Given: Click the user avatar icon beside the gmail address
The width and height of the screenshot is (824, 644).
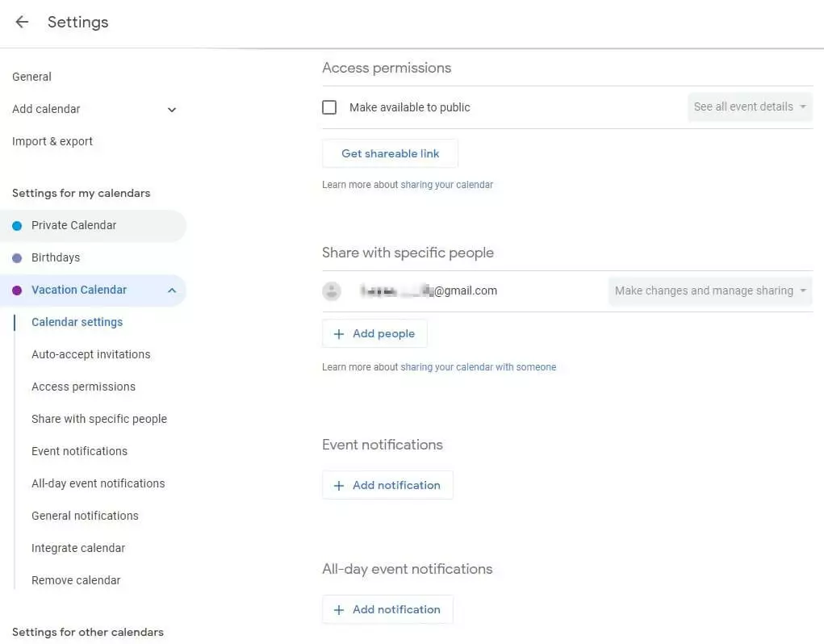Looking at the screenshot, I should tap(332, 291).
